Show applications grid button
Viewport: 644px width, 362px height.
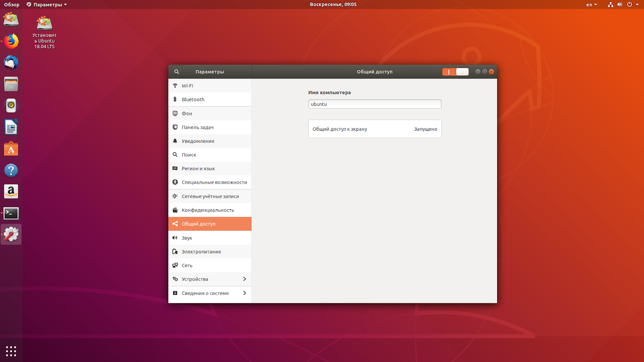11,351
